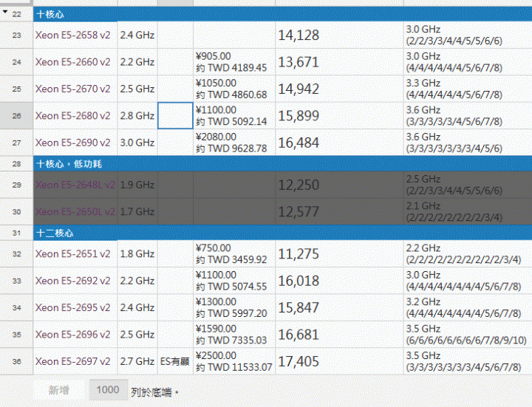Select the 十二核心 section header cell
The image size is (532, 407).
coord(282,233)
